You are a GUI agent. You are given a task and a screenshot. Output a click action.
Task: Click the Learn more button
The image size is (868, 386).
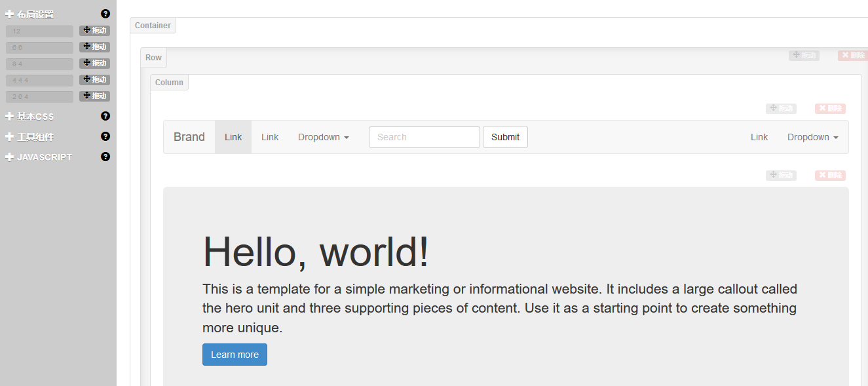click(x=235, y=355)
